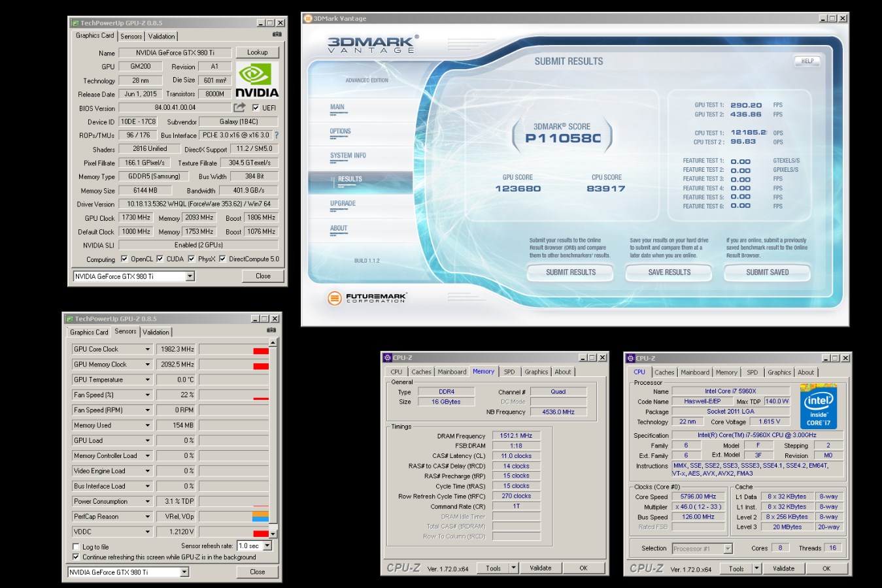Enable the Log to file checkbox
Viewport: 882px width, 588px height.
click(76, 547)
